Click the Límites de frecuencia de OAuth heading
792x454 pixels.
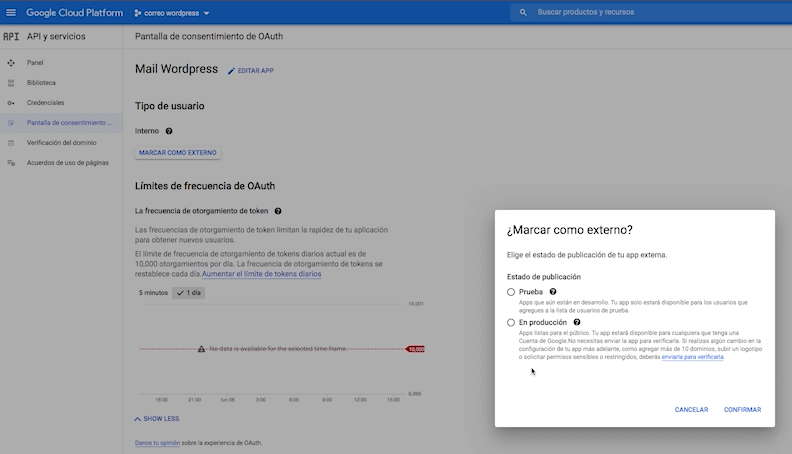tap(205, 186)
